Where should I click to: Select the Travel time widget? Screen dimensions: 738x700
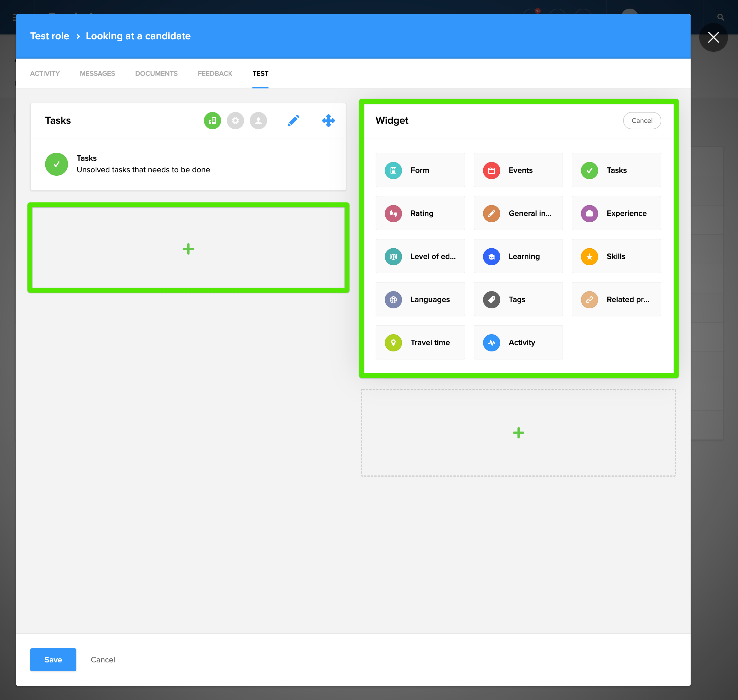point(420,342)
